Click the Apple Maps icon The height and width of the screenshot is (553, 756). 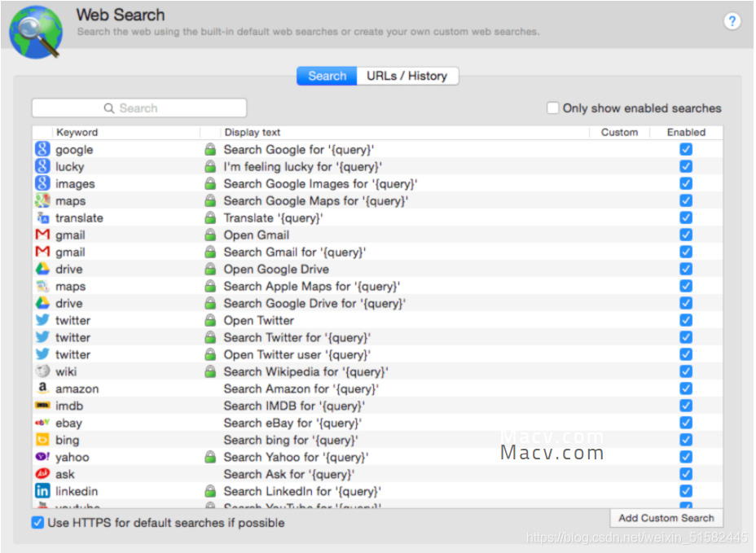(42, 287)
